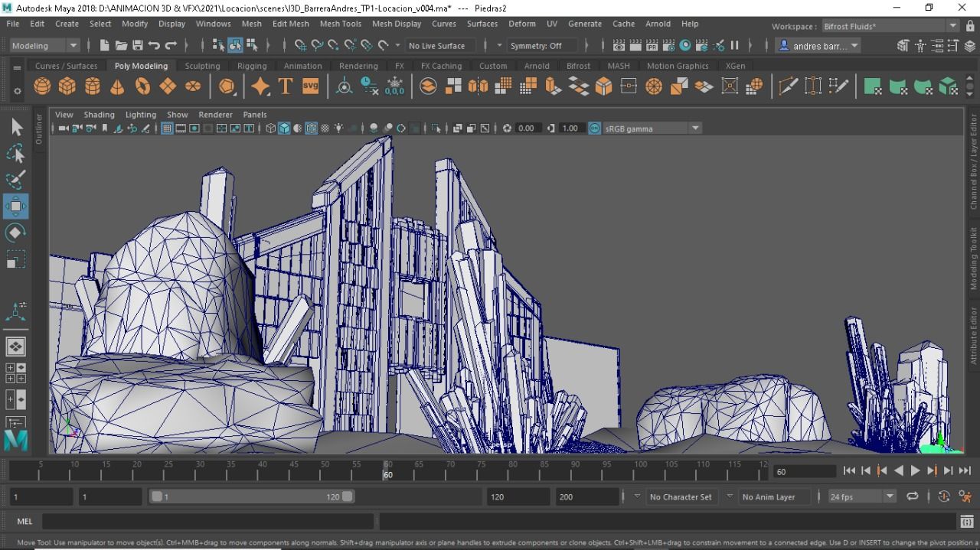Click the pause Viewport 2.0 icon
Viewport: 980px width, 550px height.
[734, 46]
